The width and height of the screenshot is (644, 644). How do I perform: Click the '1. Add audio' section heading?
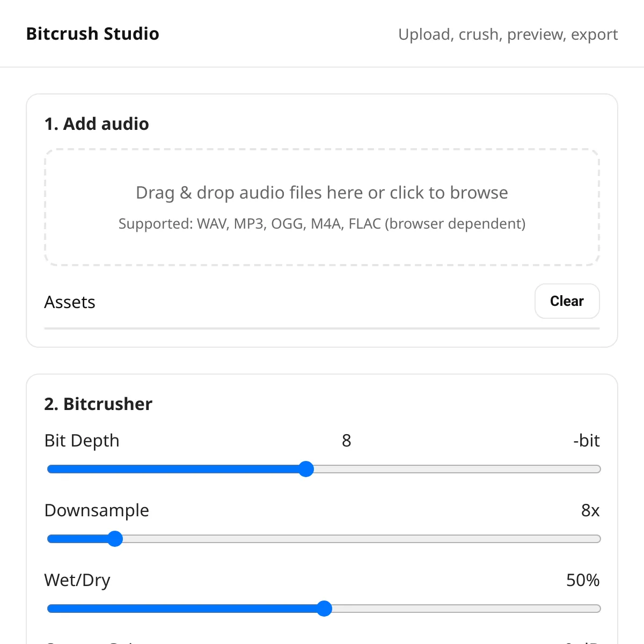97,124
